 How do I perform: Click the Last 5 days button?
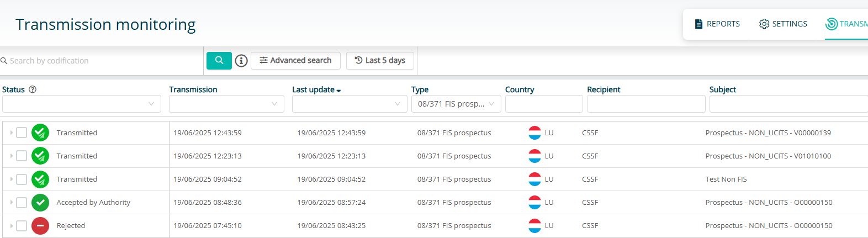[x=380, y=61]
